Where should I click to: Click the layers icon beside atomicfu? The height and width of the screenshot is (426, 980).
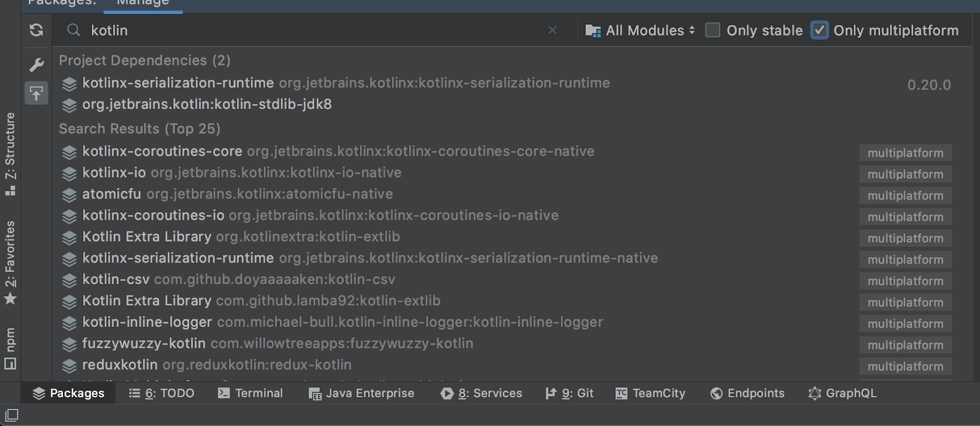click(69, 195)
